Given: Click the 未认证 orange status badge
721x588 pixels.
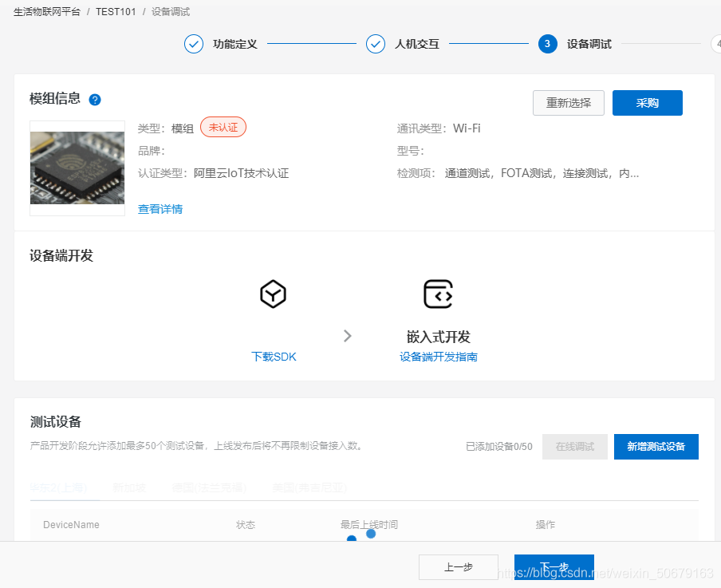Looking at the screenshot, I should (223, 127).
